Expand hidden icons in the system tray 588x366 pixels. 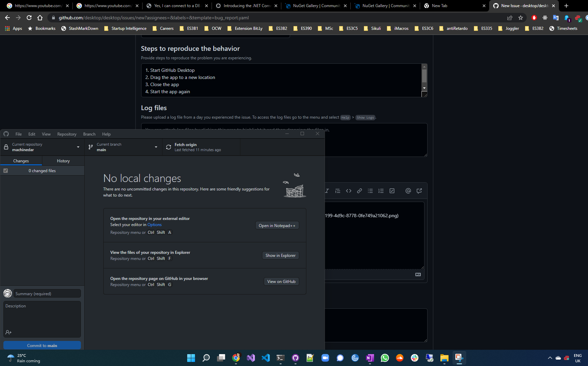click(x=550, y=358)
